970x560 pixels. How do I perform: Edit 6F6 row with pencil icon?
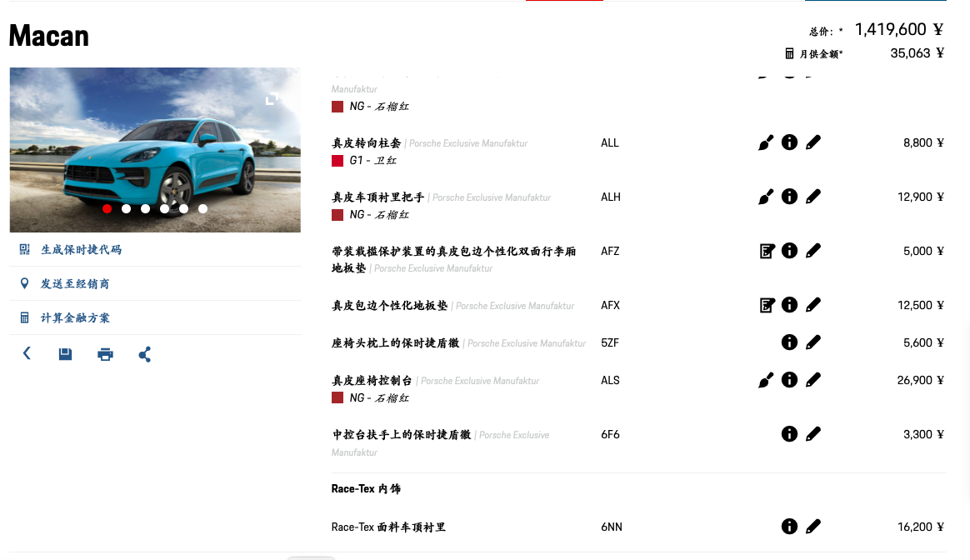[813, 434]
